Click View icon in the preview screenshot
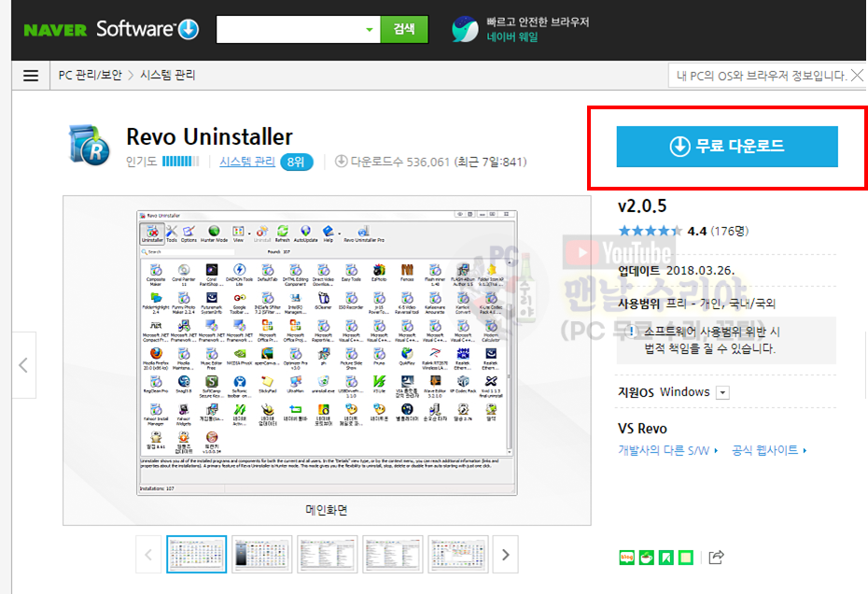This screenshot has height=594, width=868. click(x=238, y=233)
